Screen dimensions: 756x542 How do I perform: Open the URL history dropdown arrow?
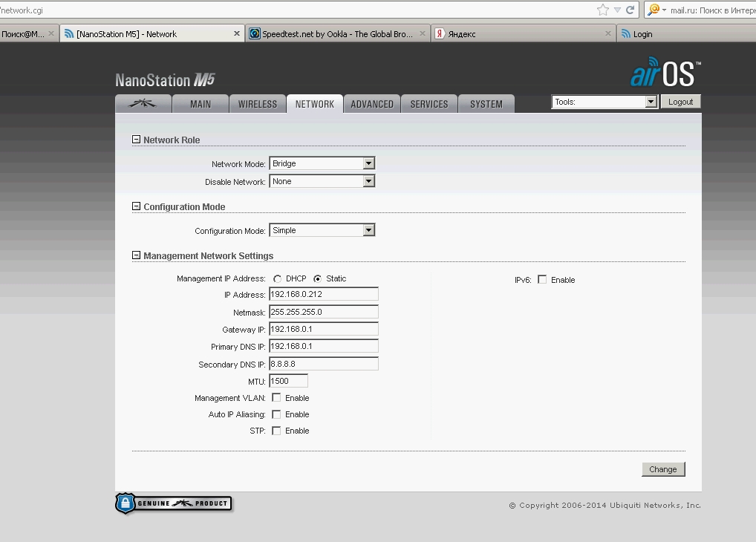click(617, 10)
